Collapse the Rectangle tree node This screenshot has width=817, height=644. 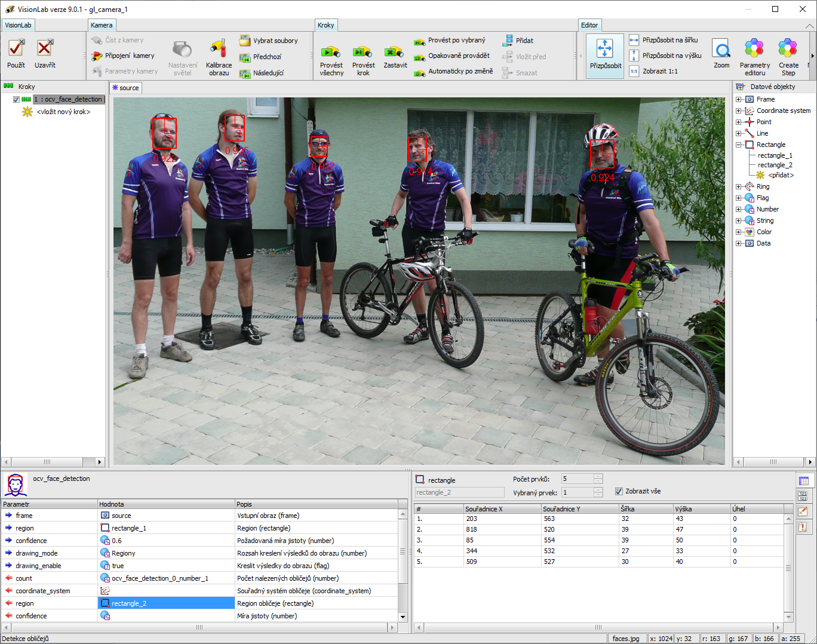coord(739,145)
